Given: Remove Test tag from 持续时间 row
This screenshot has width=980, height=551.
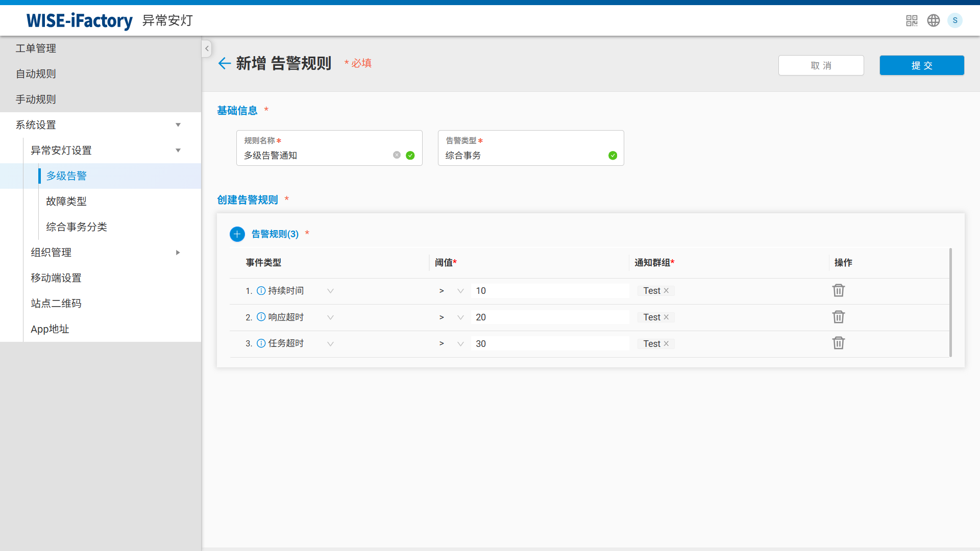Looking at the screenshot, I should 666,291.
